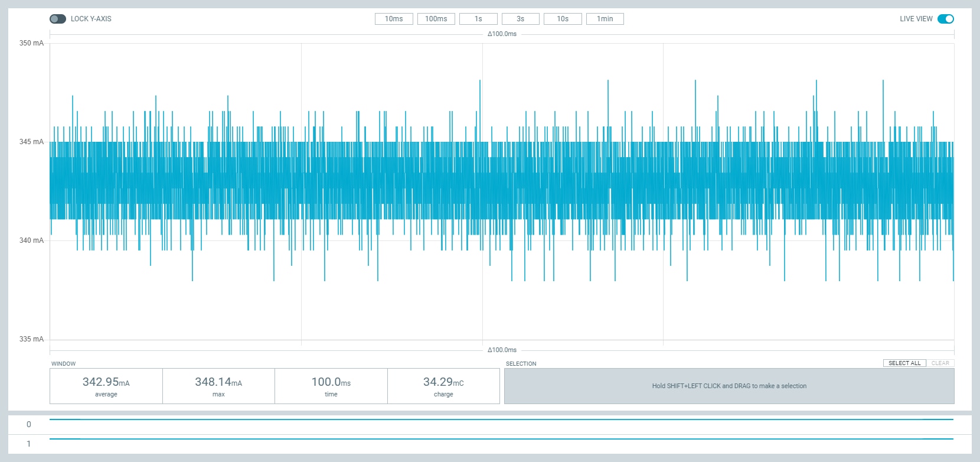Click the digital channel 1 trace line
Viewport: 980px width, 462px height.
502,439
